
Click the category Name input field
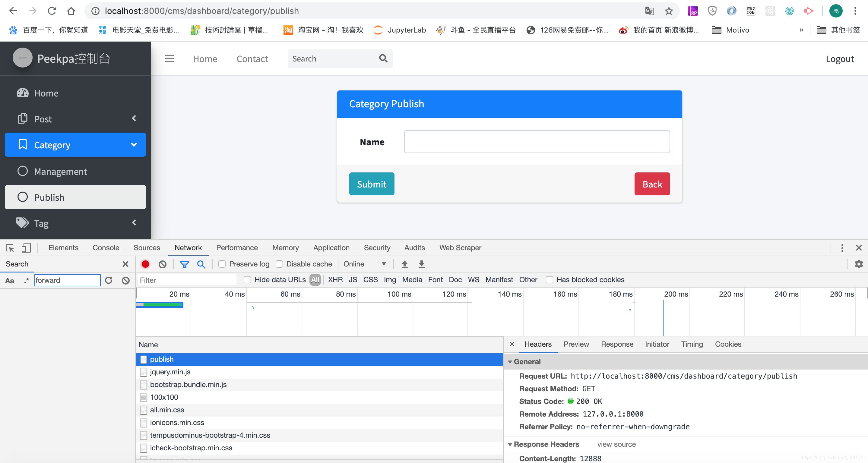537,142
